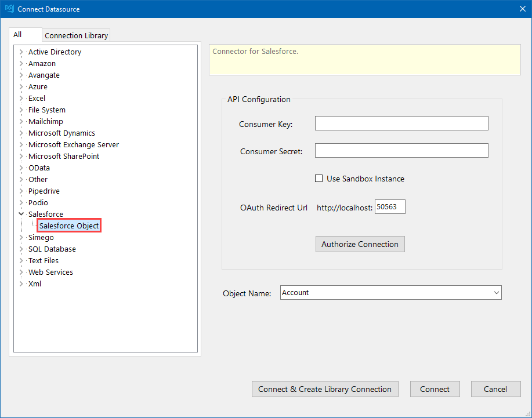Click the Connect button
This screenshot has width=532, height=418.
tap(435, 389)
